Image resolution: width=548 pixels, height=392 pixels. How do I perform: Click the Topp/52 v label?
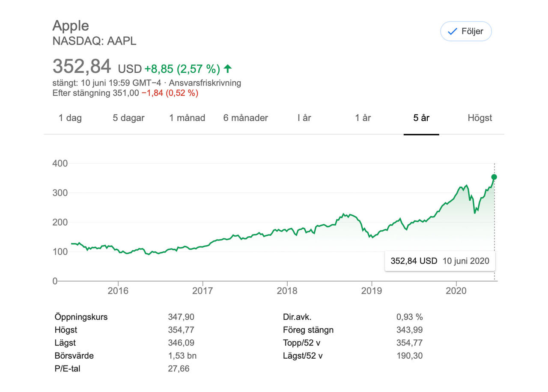(303, 343)
